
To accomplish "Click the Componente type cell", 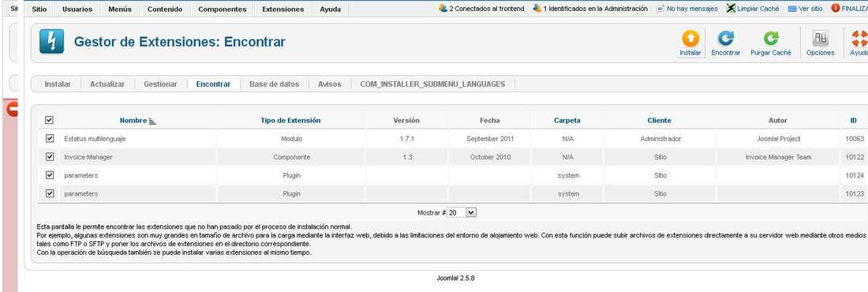I will 292,157.
